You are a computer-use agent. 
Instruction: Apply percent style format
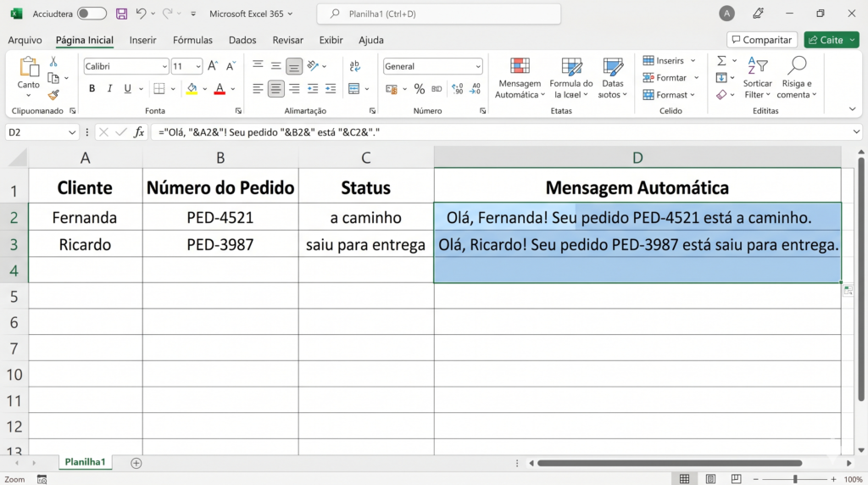pyautogui.click(x=420, y=88)
